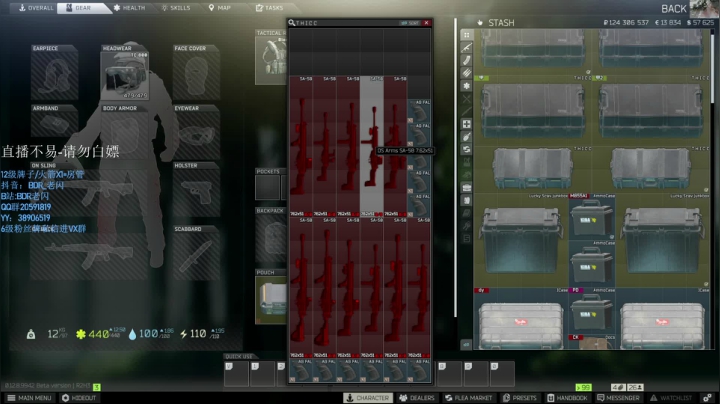Click the hydration value 100
720x404 pixels.
pos(148,334)
